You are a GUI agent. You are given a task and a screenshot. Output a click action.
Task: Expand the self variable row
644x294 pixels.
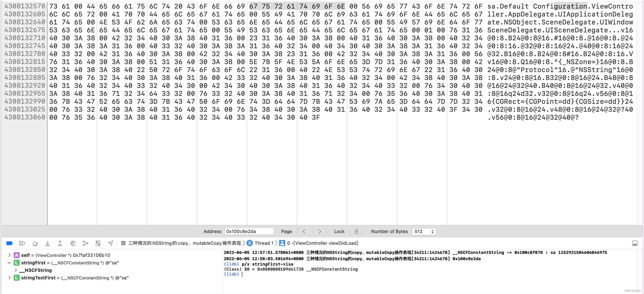10,255
